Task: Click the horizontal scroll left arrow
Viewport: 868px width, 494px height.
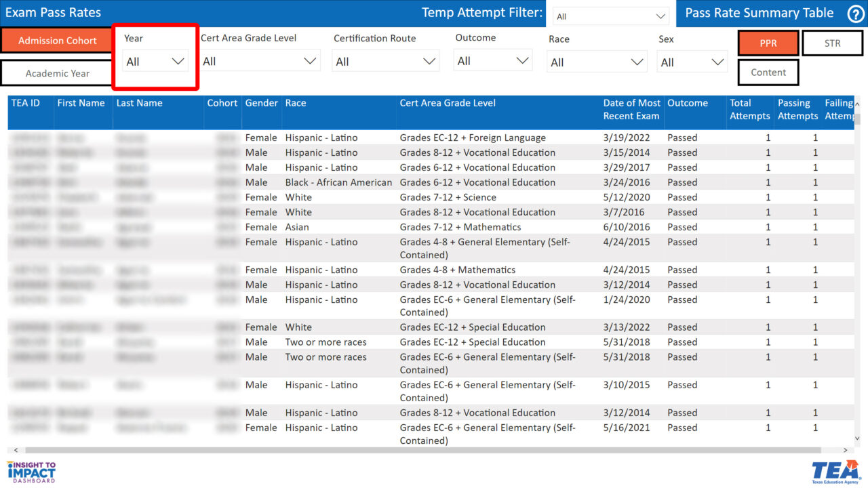Action: [16, 450]
